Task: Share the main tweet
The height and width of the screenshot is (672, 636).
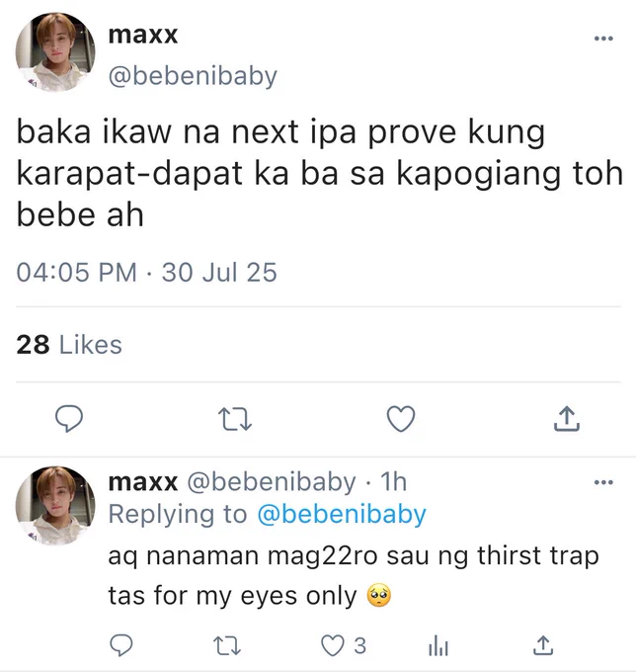Action: click(567, 418)
